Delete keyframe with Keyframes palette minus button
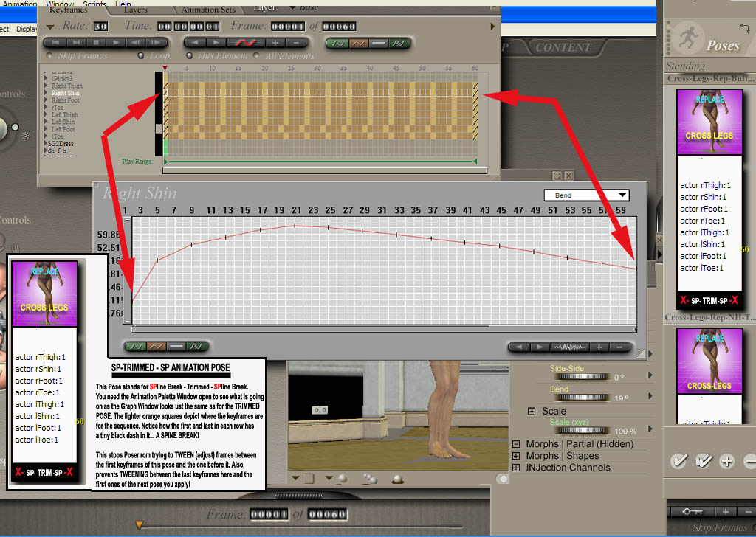 click(x=295, y=43)
